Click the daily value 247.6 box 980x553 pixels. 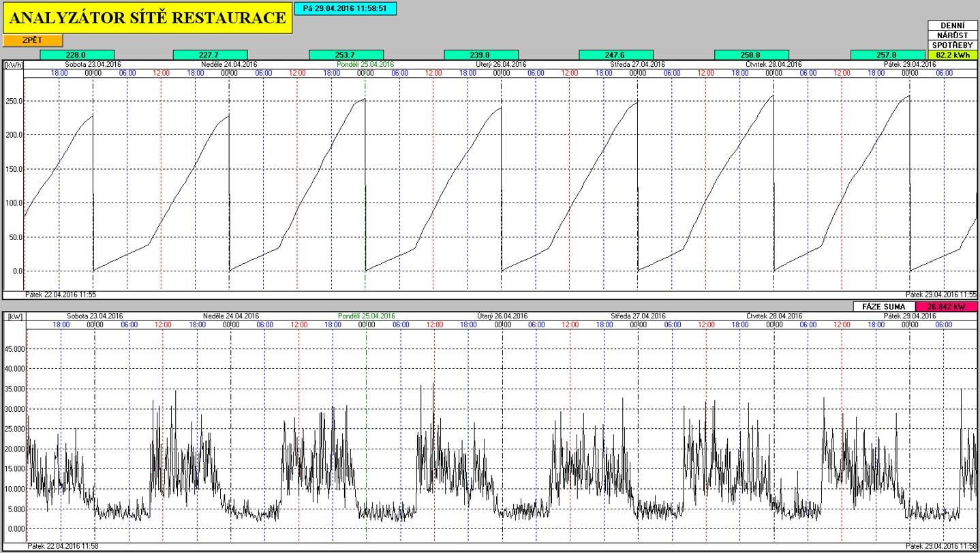616,55
